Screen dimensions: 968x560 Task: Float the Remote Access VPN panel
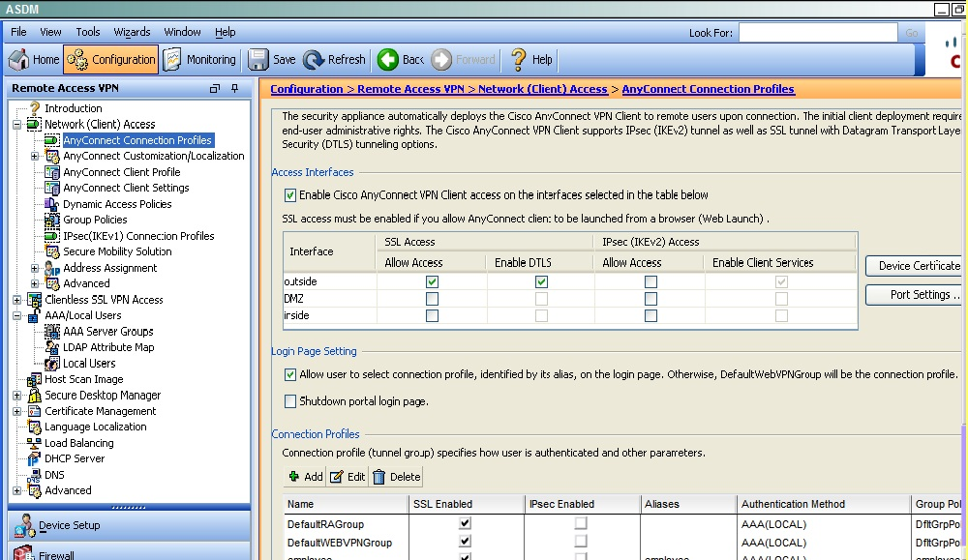pos(215,88)
